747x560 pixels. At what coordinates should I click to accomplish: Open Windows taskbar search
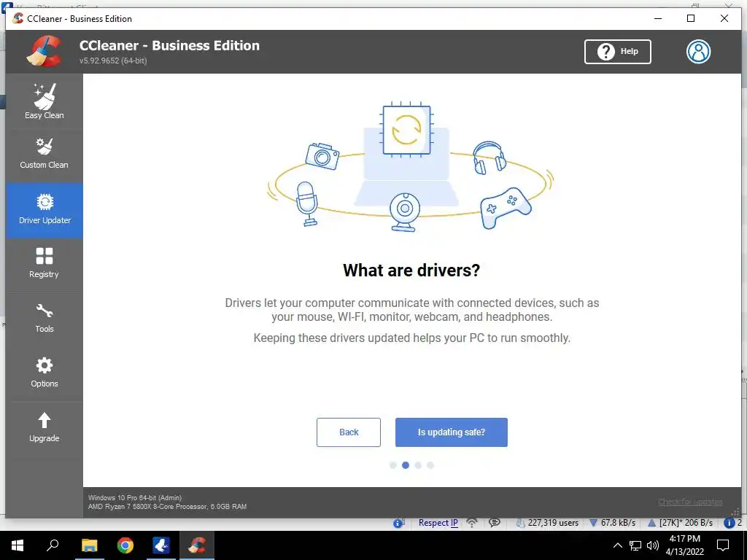click(x=53, y=545)
